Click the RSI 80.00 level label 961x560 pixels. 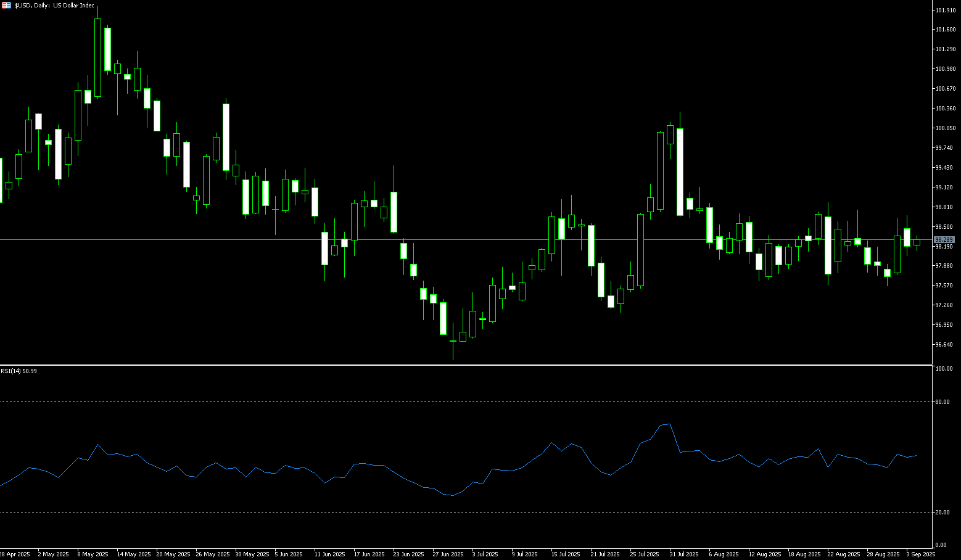coord(942,402)
